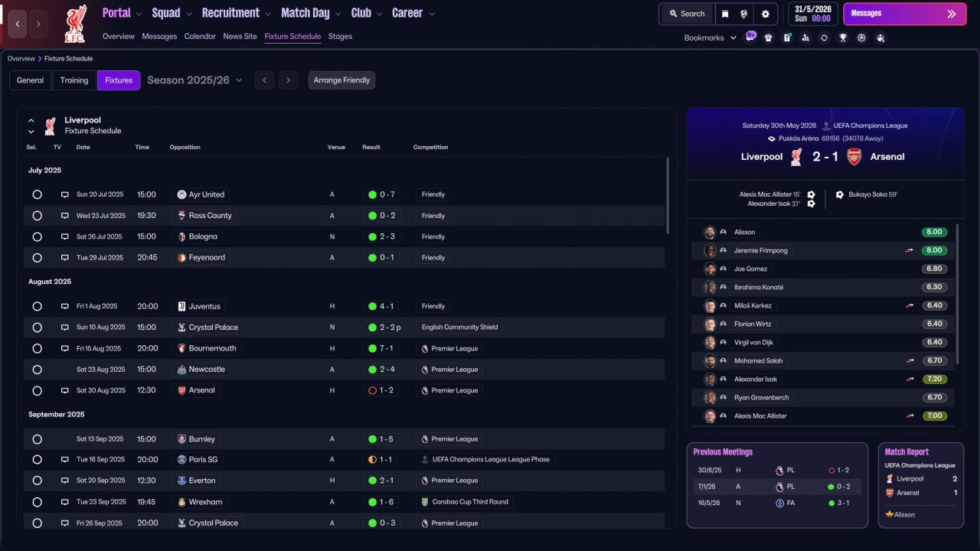Image resolution: width=980 pixels, height=551 pixels.
Task: Select the Newcastle fixture radio button
Action: point(37,370)
